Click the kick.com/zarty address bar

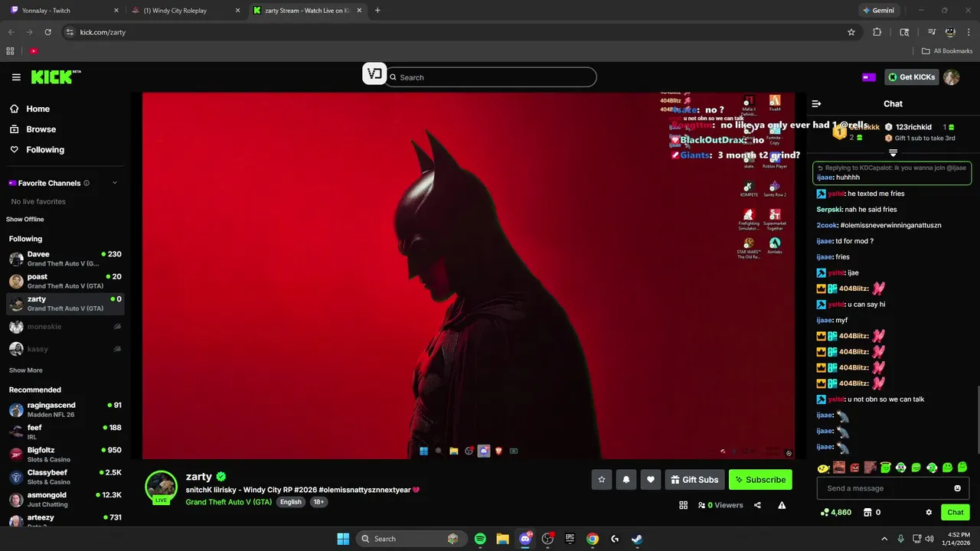click(459, 32)
